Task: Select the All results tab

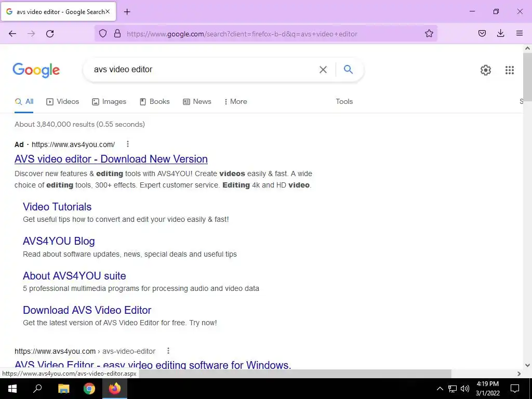Action: click(24, 101)
